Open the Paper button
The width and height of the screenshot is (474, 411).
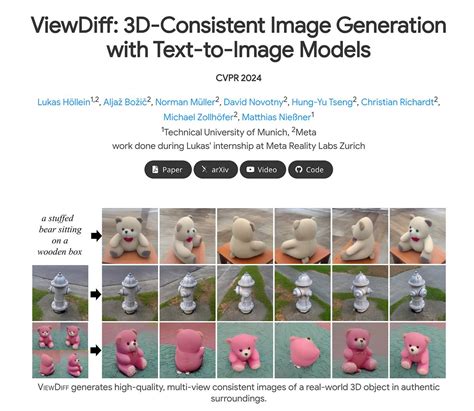click(168, 169)
